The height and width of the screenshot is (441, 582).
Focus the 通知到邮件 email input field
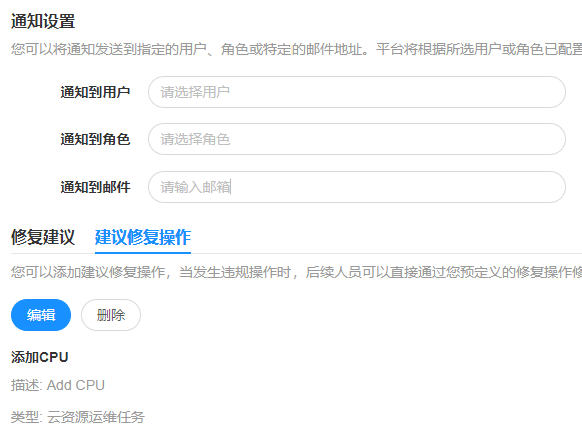[x=357, y=187]
